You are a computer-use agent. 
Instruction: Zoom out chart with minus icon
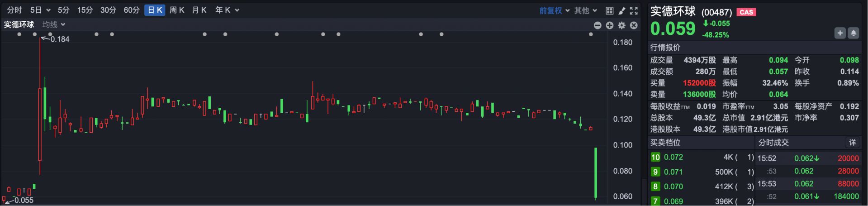click(598, 25)
